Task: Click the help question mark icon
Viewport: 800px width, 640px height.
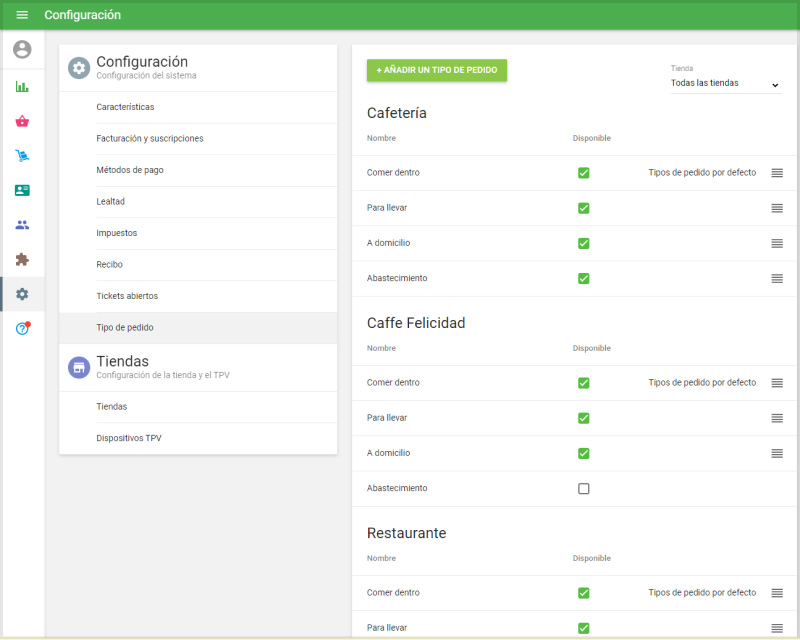Action: click(x=22, y=329)
